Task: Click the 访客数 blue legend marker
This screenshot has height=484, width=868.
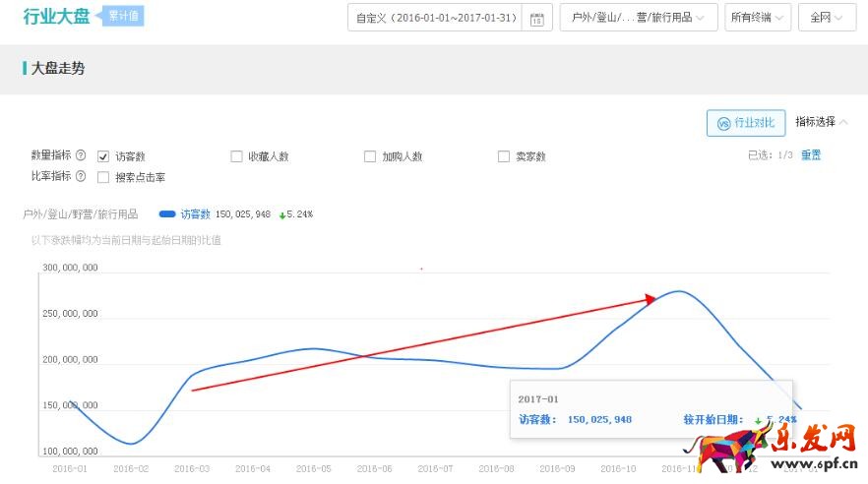Action: pos(167,214)
